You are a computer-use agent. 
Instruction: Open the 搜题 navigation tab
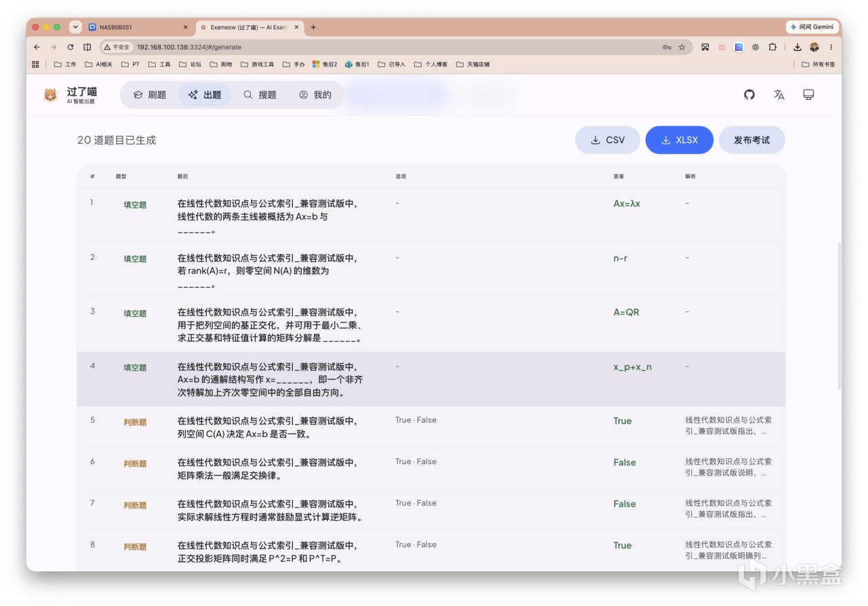[x=260, y=95]
